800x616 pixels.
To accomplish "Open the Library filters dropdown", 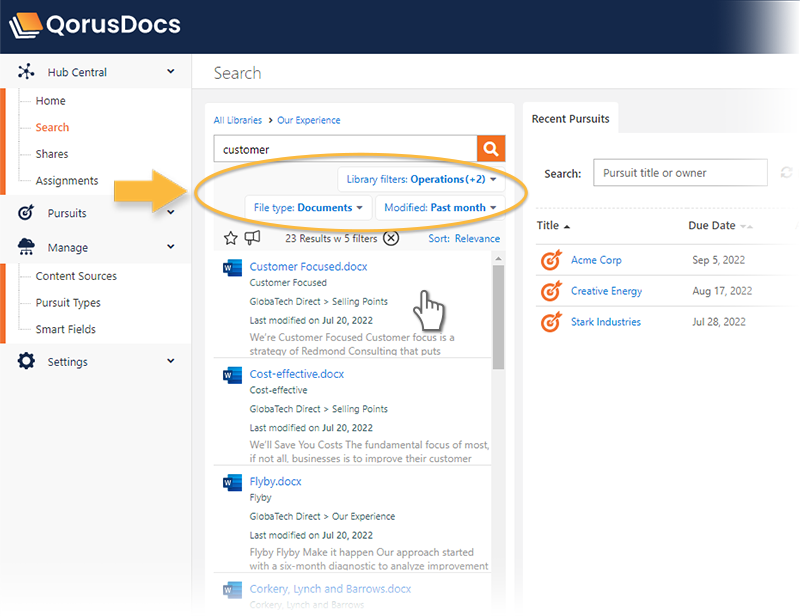I will 421,179.
